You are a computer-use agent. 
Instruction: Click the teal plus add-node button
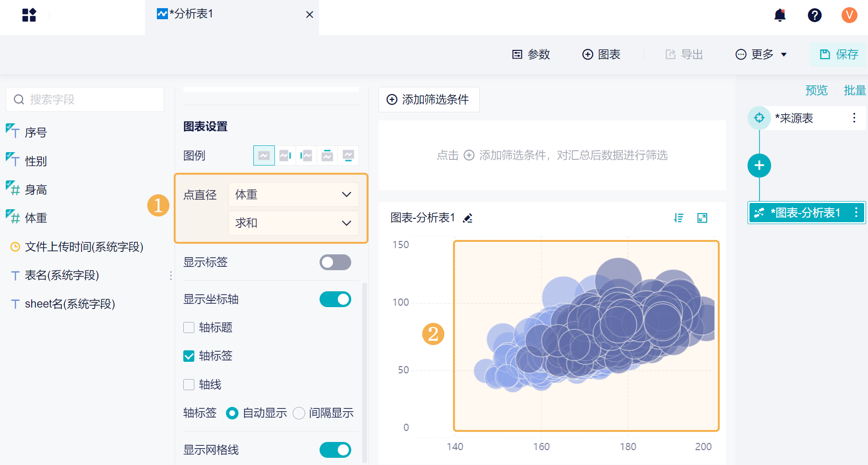759,166
